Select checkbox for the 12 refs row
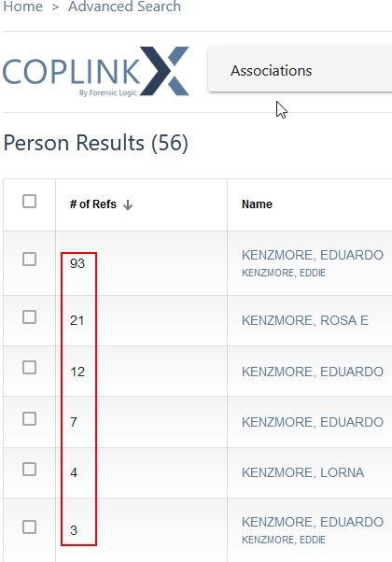This screenshot has width=392, height=562. (x=29, y=368)
